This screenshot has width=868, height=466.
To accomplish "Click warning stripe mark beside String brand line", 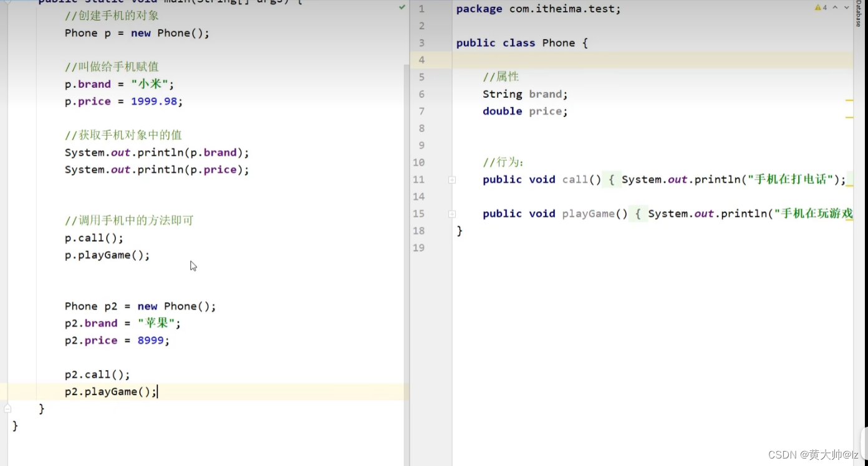I will click(849, 100).
